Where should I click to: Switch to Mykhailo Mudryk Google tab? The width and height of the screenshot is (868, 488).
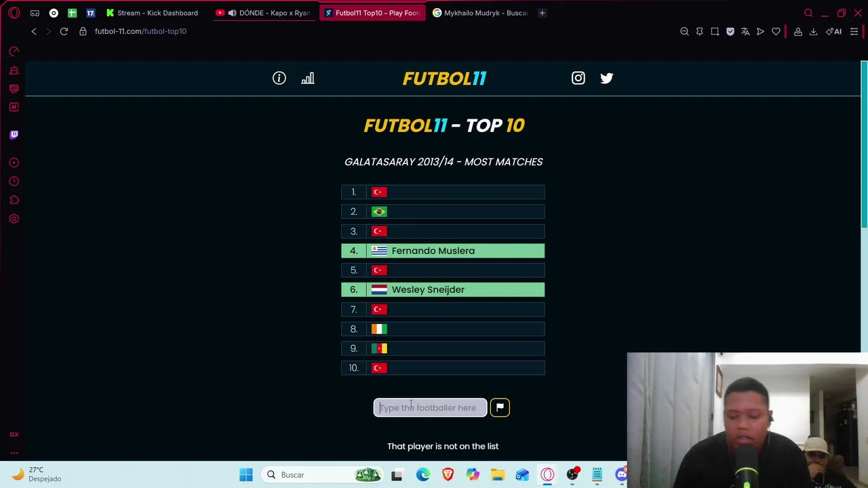pyautogui.click(x=480, y=13)
